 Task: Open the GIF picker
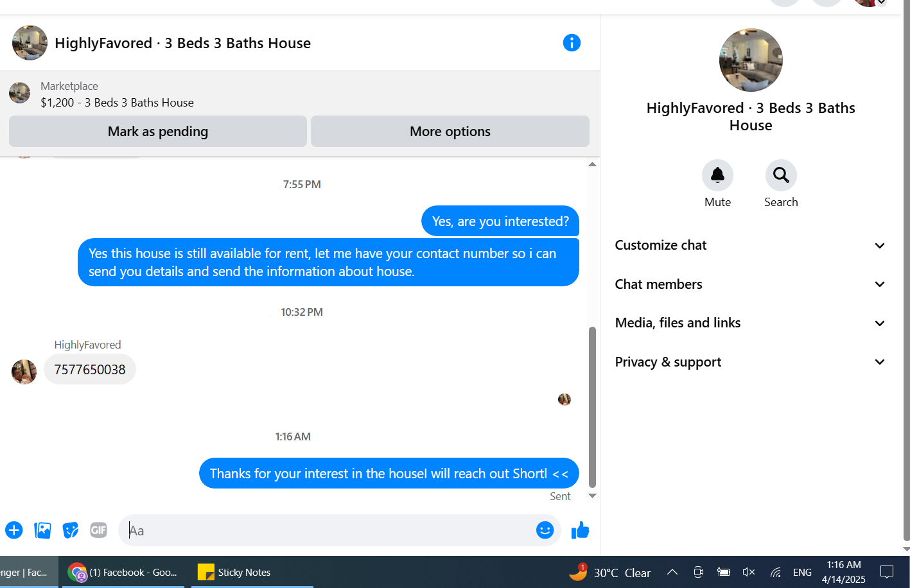coord(98,530)
